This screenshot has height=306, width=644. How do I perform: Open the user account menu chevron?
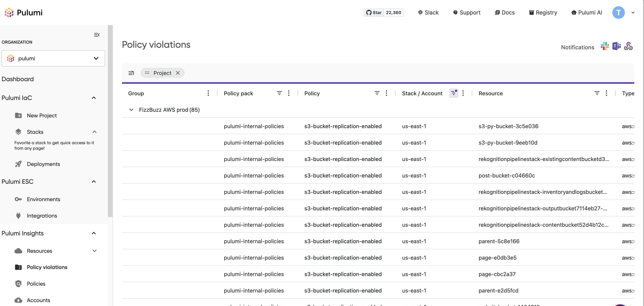[x=633, y=13]
